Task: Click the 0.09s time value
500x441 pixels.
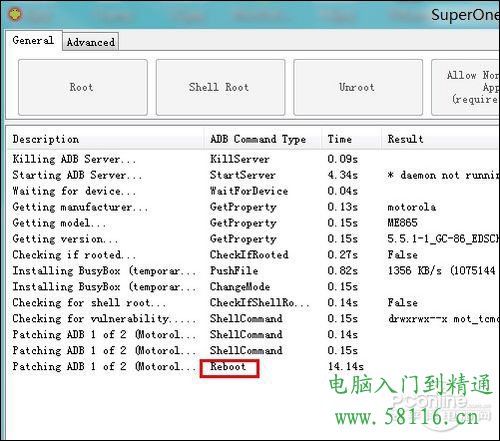Action: click(x=343, y=159)
